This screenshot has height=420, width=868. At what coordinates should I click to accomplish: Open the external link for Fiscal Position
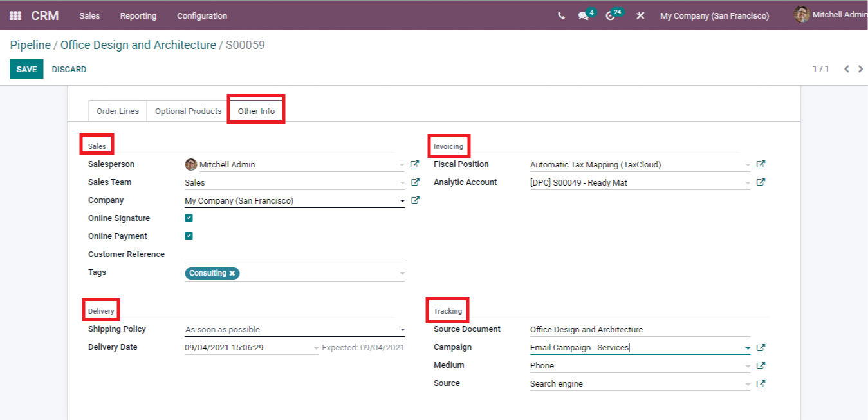(761, 164)
